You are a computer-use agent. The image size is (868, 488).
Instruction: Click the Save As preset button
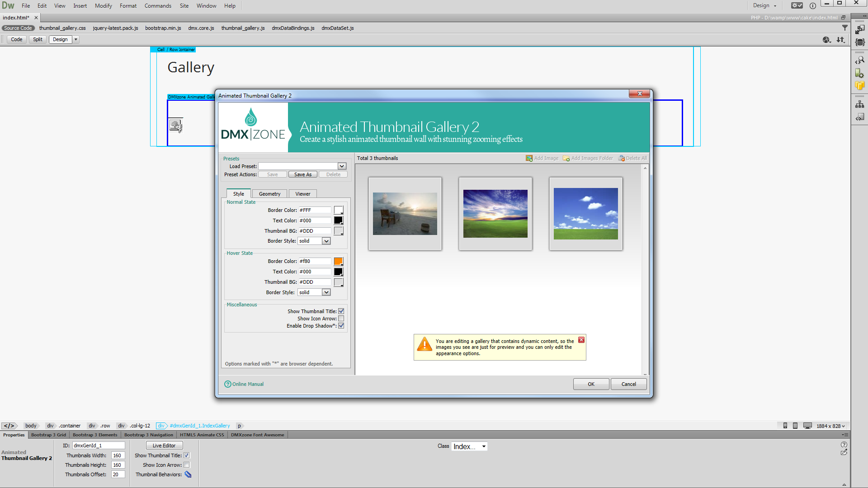coord(303,174)
